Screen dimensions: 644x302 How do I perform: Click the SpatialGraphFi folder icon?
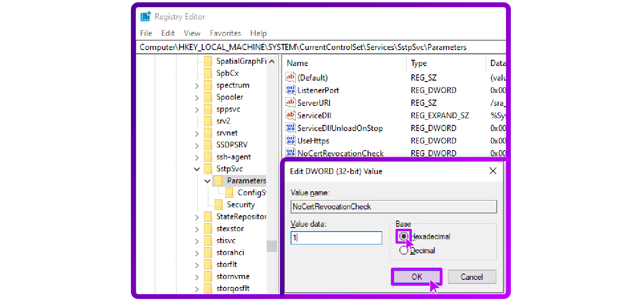[208, 61]
